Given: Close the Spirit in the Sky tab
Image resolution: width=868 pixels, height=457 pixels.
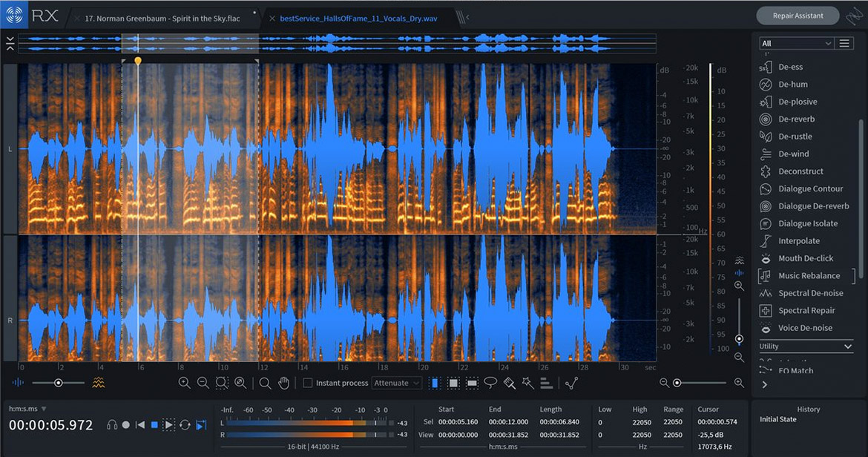Looking at the screenshot, I should [77, 19].
